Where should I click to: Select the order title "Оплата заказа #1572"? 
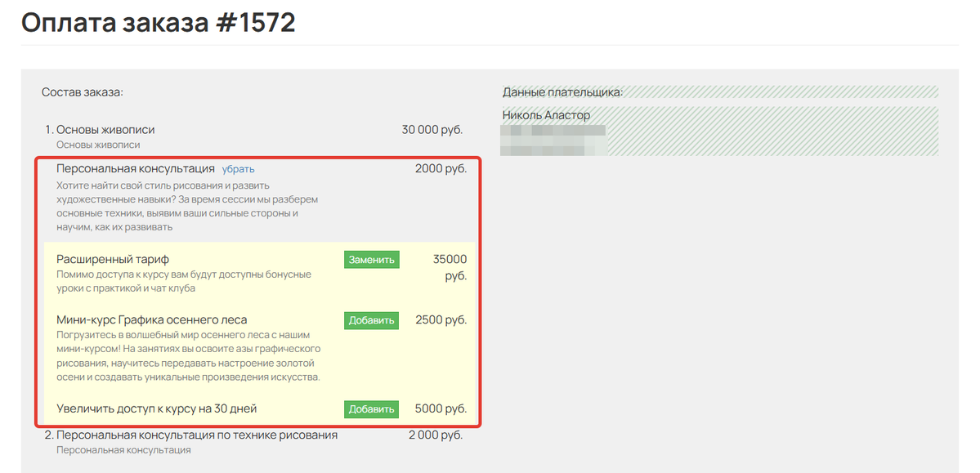(158, 23)
